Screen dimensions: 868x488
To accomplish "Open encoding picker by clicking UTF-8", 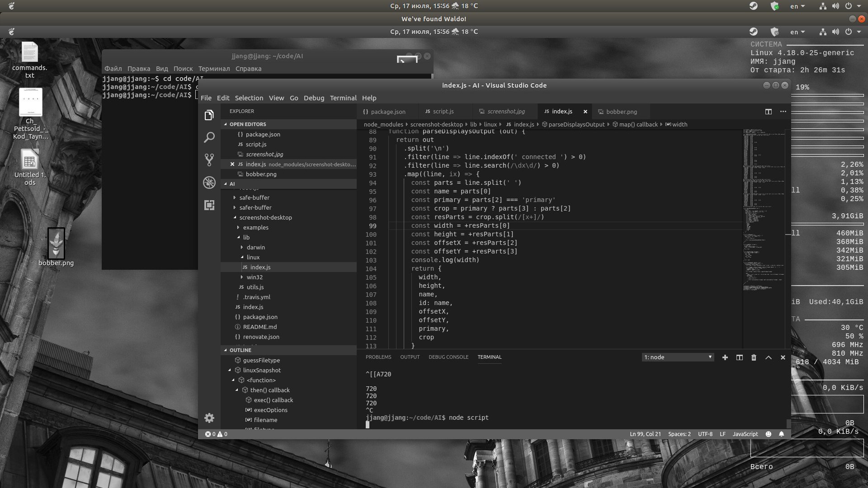I will pos(705,434).
